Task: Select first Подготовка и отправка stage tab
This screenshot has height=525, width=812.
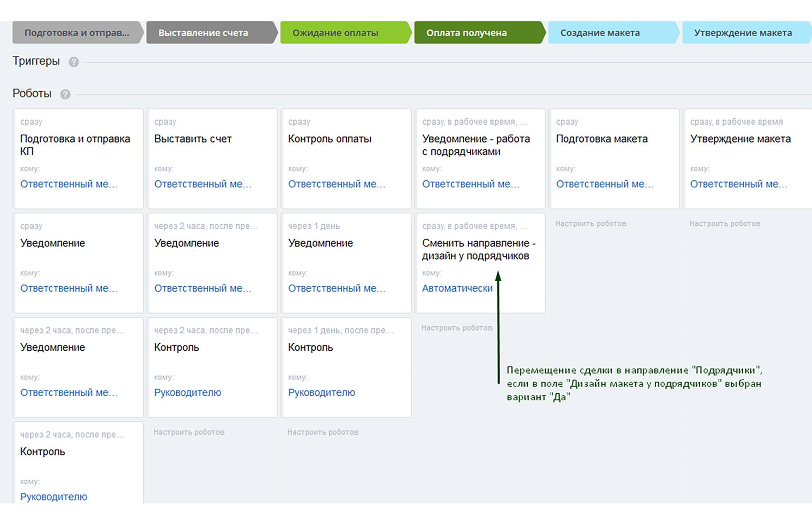Action: point(77,33)
